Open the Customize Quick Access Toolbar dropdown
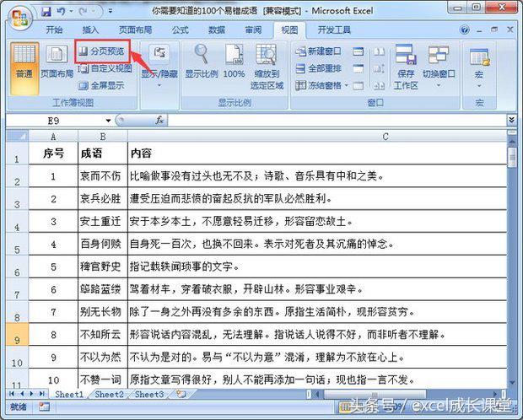This screenshot has width=523, height=420. 110,12
